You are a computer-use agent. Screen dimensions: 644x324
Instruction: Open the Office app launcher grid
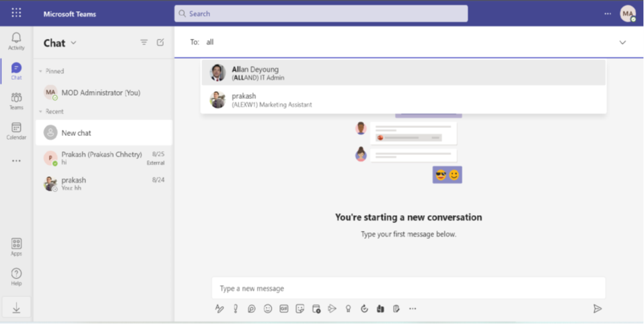tap(16, 13)
